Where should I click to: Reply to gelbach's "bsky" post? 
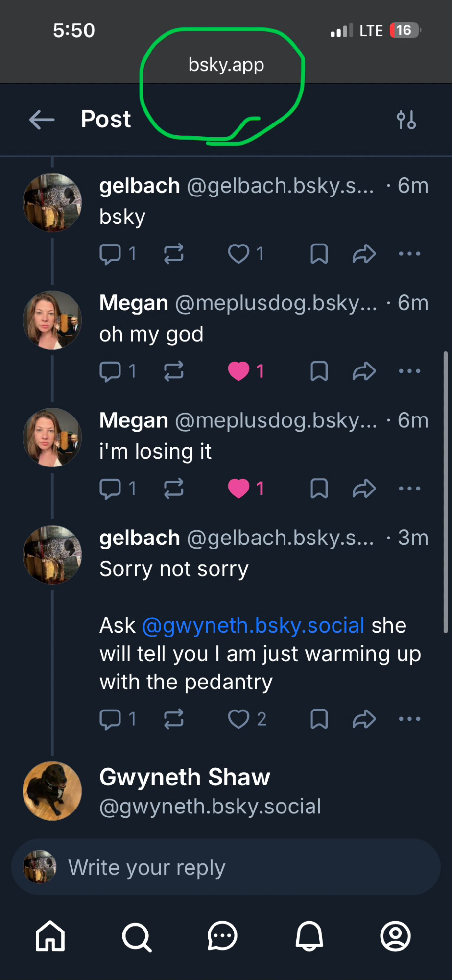(x=110, y=254)
